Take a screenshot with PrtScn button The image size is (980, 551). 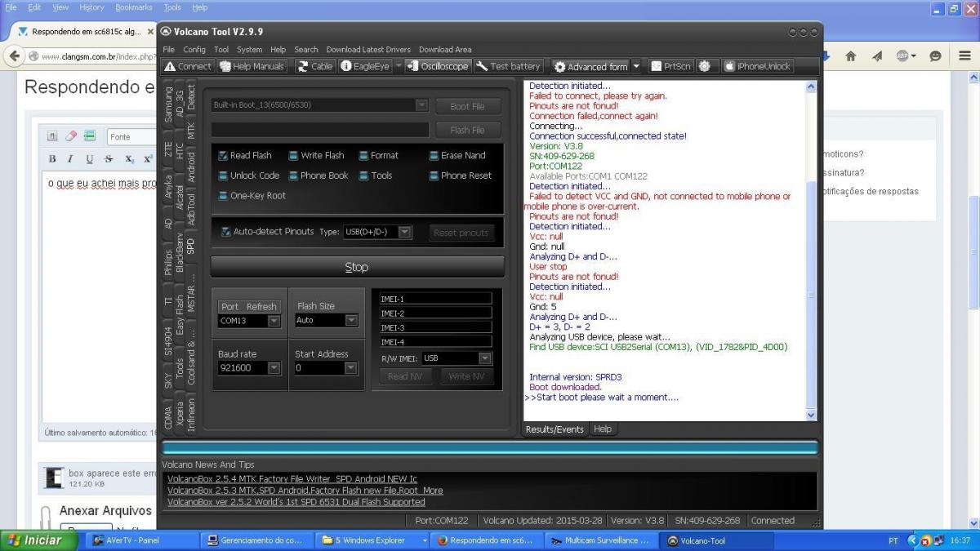click(x=670, y=66)
